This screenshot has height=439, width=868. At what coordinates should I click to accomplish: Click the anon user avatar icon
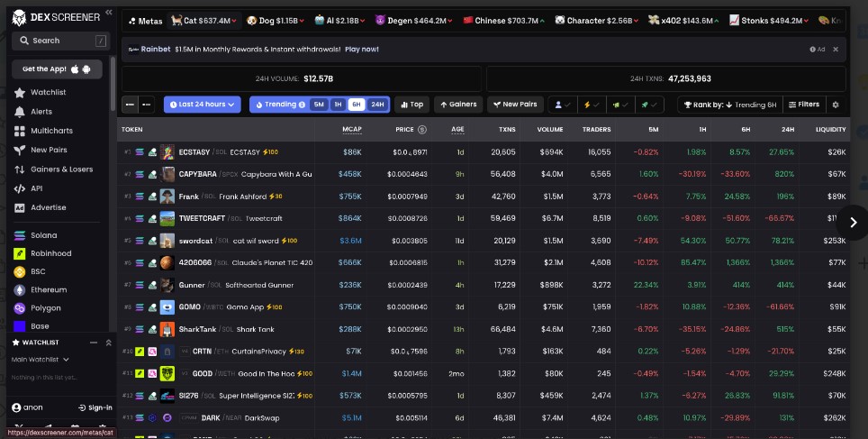[x=16, y=408]
